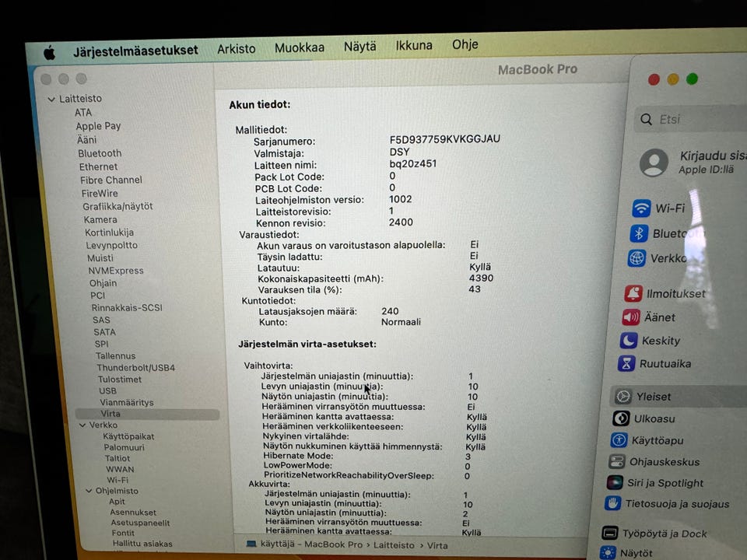Select SATA in the sidebar
Screen dimensions: 747x560
pyautogui.click(x=104, y=332)
